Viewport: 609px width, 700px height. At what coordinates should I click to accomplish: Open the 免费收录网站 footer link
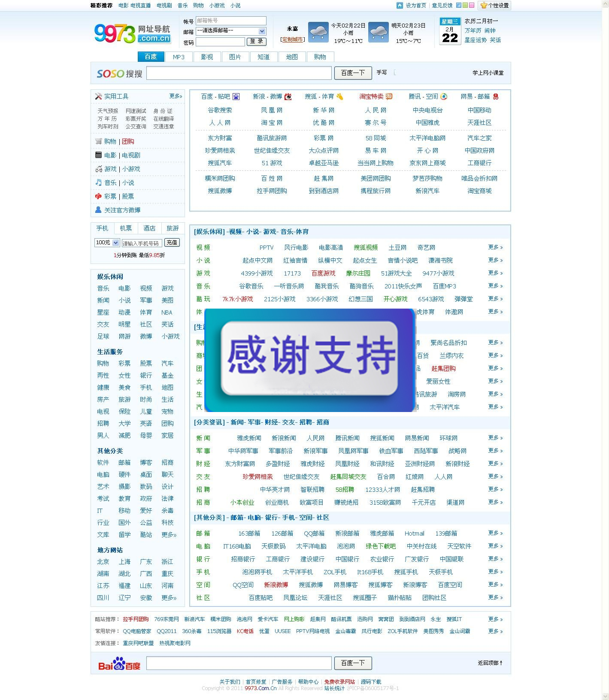coord(339,682)
